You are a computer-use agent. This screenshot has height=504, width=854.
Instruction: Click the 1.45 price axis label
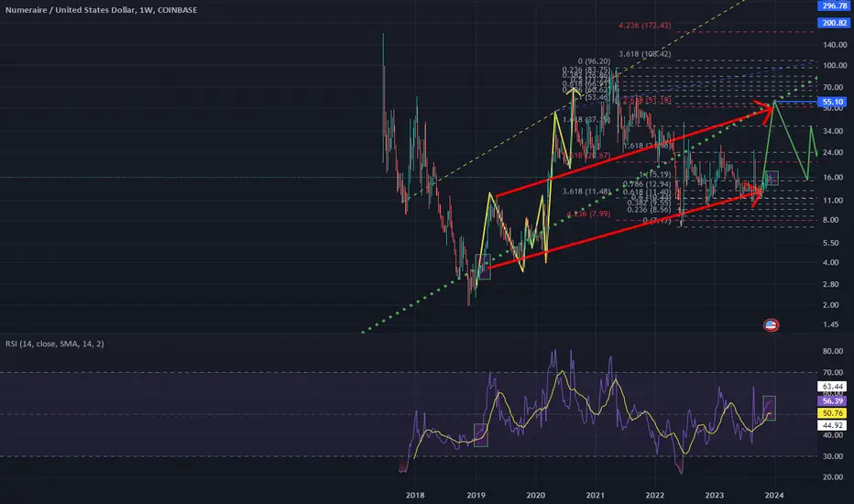coord(831,324)
